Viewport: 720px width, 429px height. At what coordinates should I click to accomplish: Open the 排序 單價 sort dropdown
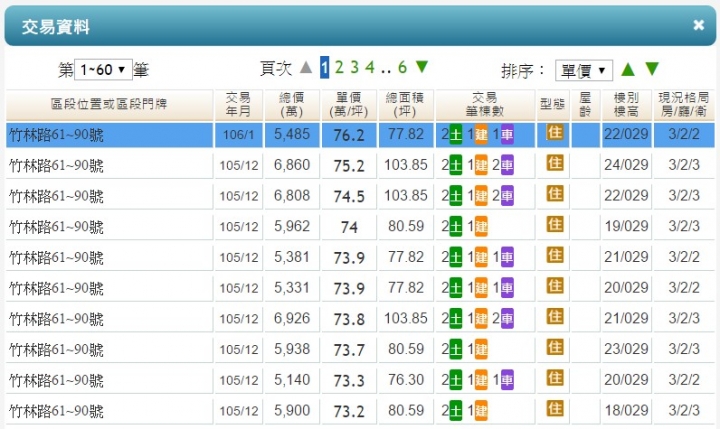tap(584, 71)
